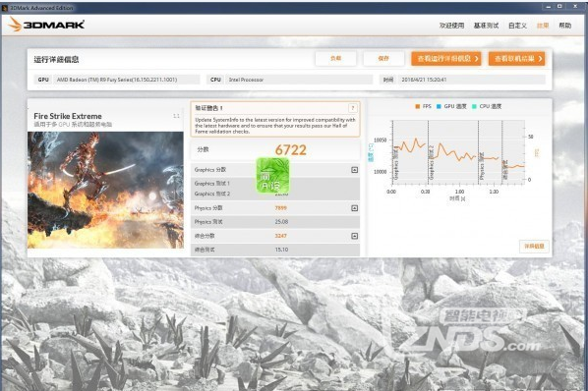Click the 保存 button

click(383, 58)
